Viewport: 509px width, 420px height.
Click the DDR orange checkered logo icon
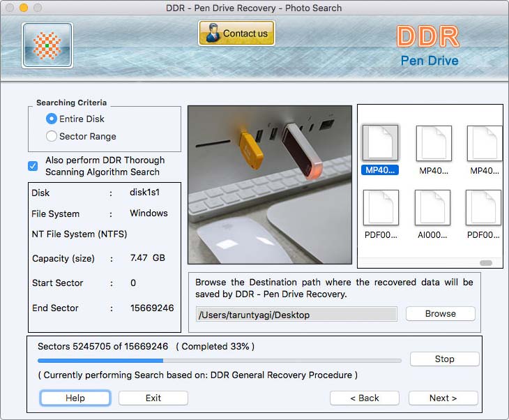[x=47, y=45]
